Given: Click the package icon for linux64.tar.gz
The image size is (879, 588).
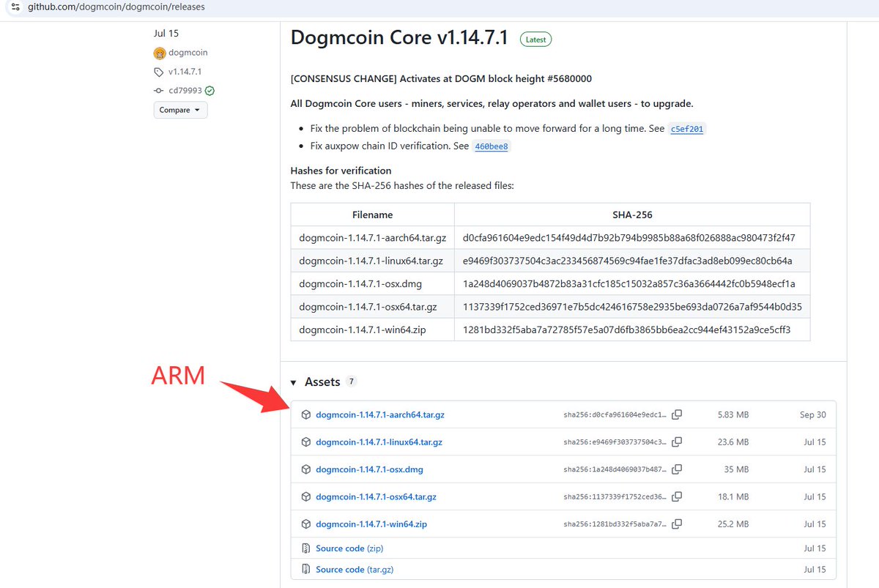Looking at the screenshot, I should tap(306, 442).
